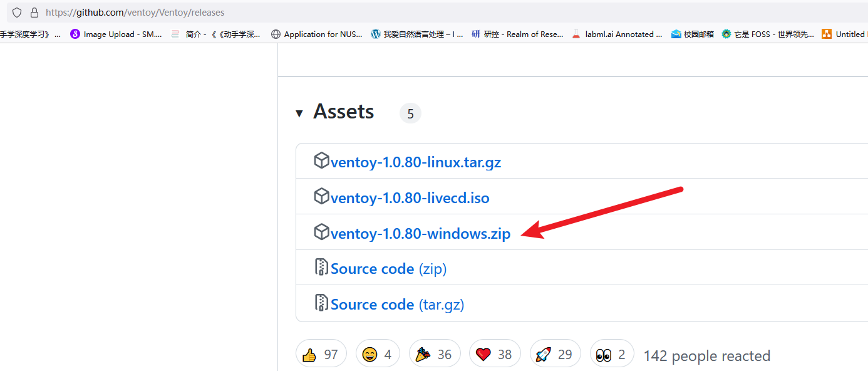
Task: Download Source code (tar.gz)
Action: click(x=397, y=305)
